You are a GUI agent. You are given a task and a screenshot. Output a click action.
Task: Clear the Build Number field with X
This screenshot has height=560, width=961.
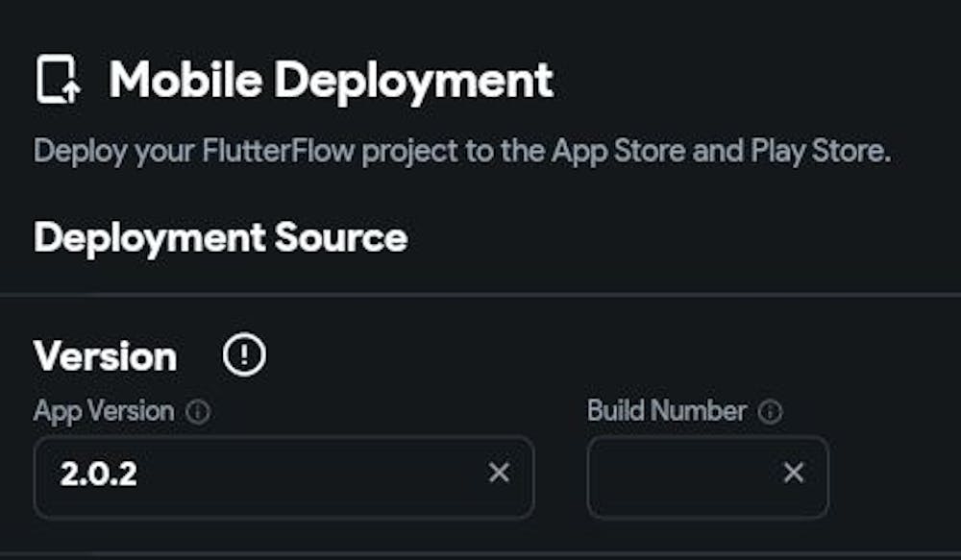pyautogui.click(x=794, y=473)
